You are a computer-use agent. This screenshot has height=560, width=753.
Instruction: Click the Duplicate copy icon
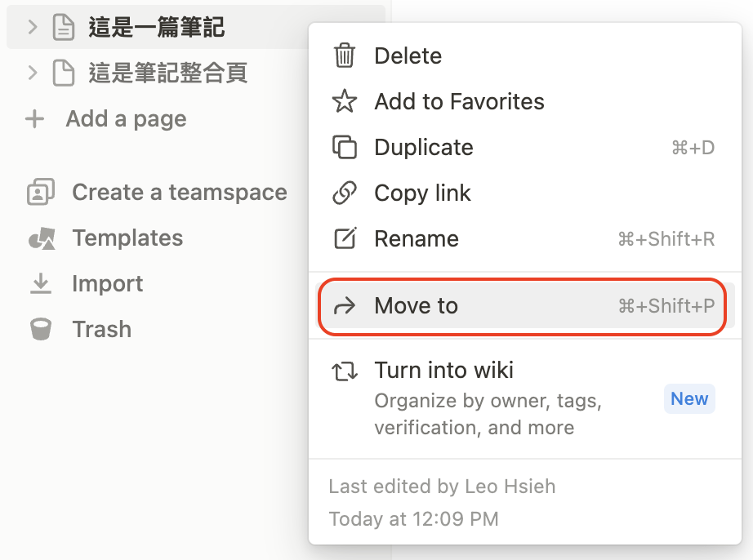point(345,147)
